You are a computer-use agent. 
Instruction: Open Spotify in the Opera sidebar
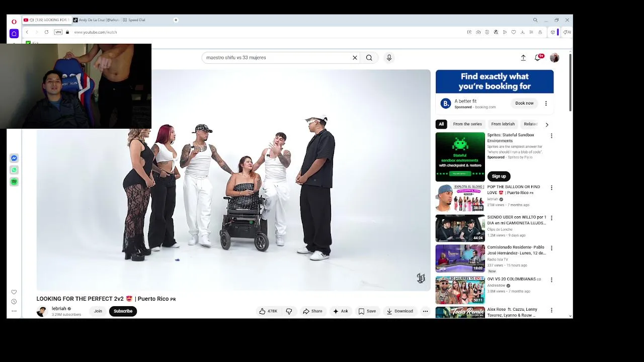(14, 182)
